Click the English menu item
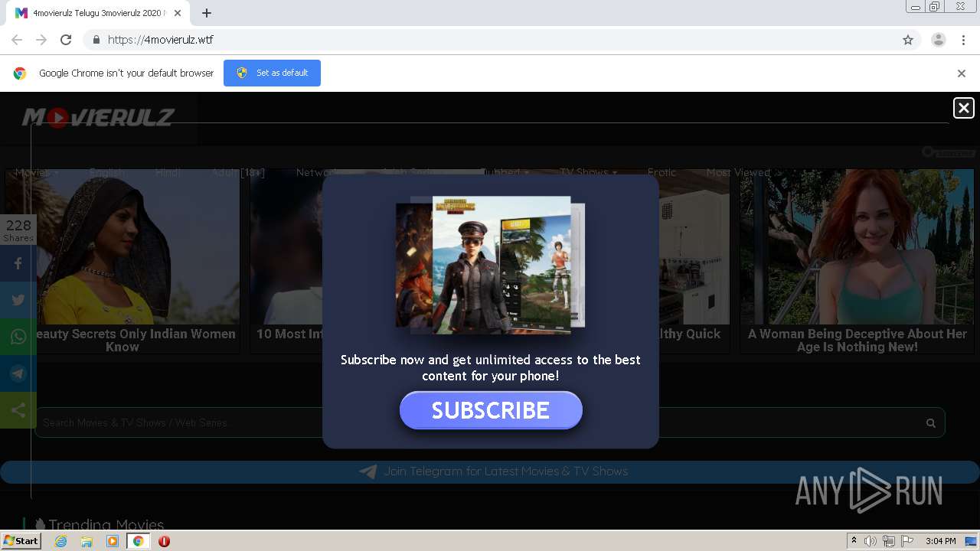Screen dimensions: 980x551 (x=108, y=172)
